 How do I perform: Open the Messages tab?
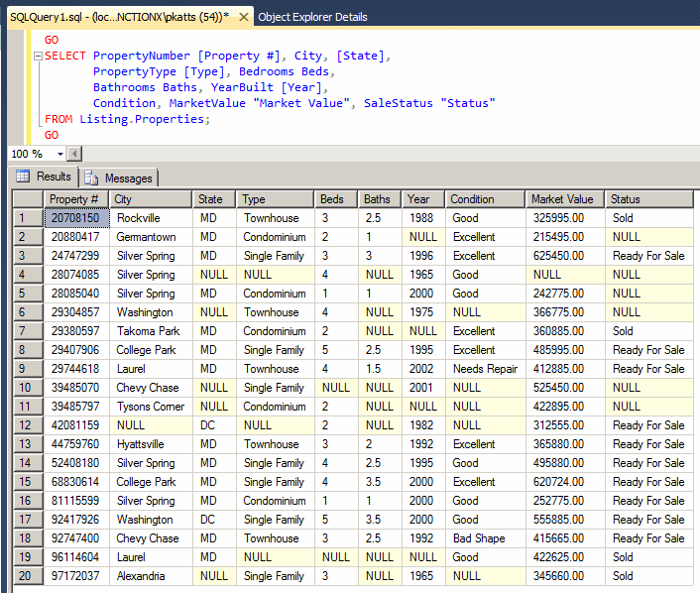[119, 178]
